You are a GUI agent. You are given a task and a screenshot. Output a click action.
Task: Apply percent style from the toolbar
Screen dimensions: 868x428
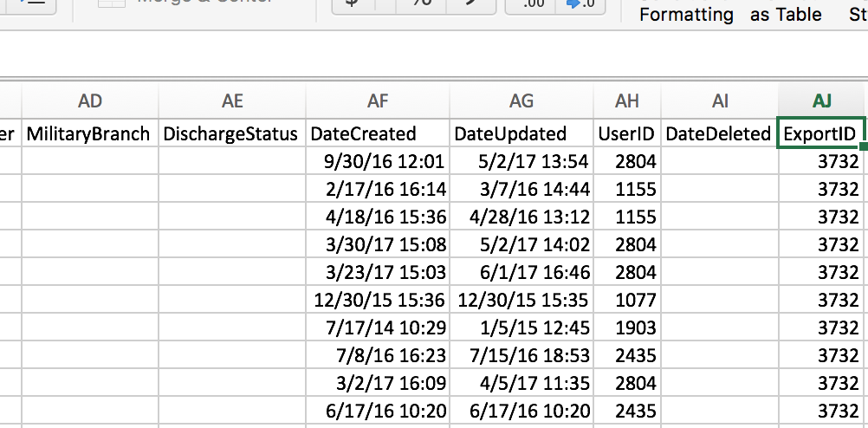pyautogui.click(x=421, y=4)
